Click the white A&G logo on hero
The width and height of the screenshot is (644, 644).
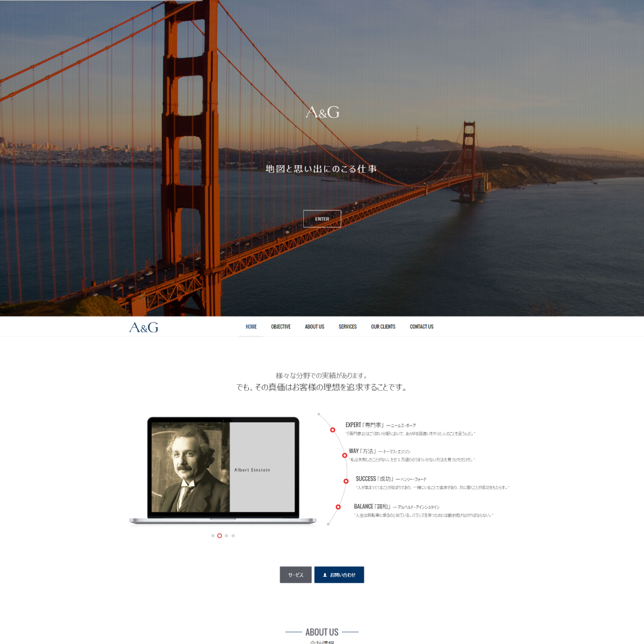(x=323, y=112)
